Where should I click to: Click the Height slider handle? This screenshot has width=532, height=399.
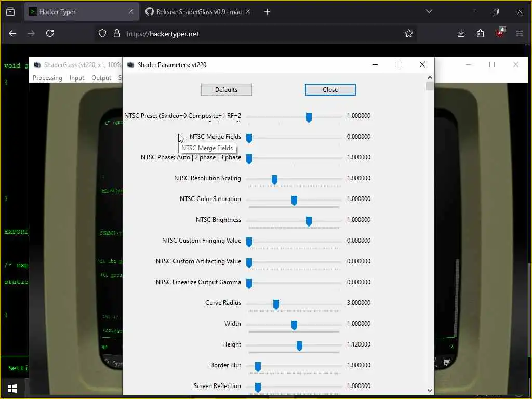[299, 345]
